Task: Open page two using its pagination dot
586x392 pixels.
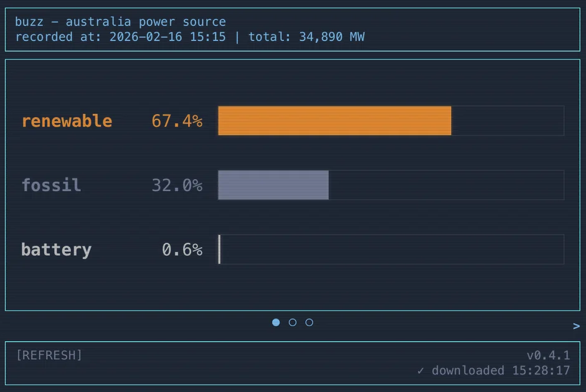Action: pos(292,322)
